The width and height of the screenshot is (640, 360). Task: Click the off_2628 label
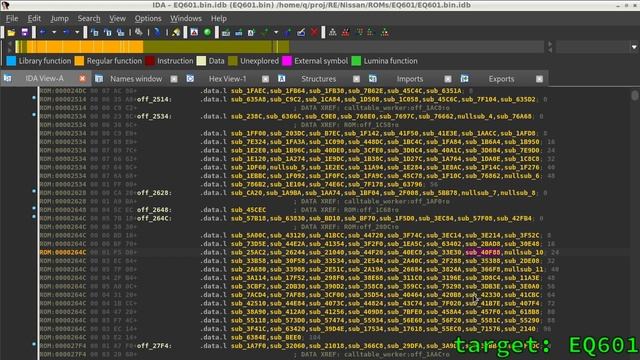pos(154,193)
